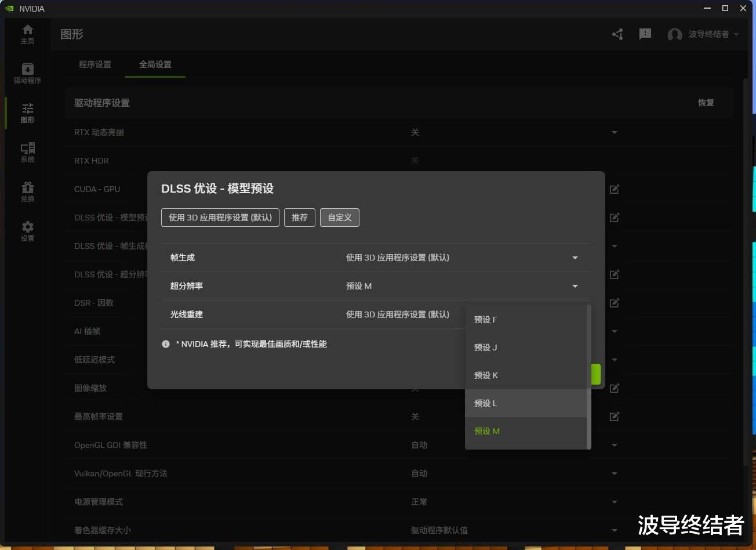Click the edit icon on the 最高帧率设置 row
This screenshot has height=550, width=756.
(615, 417)
